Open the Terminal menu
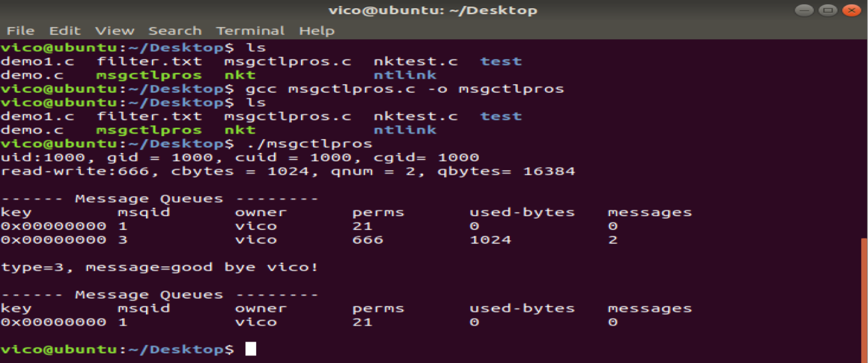 250,31
